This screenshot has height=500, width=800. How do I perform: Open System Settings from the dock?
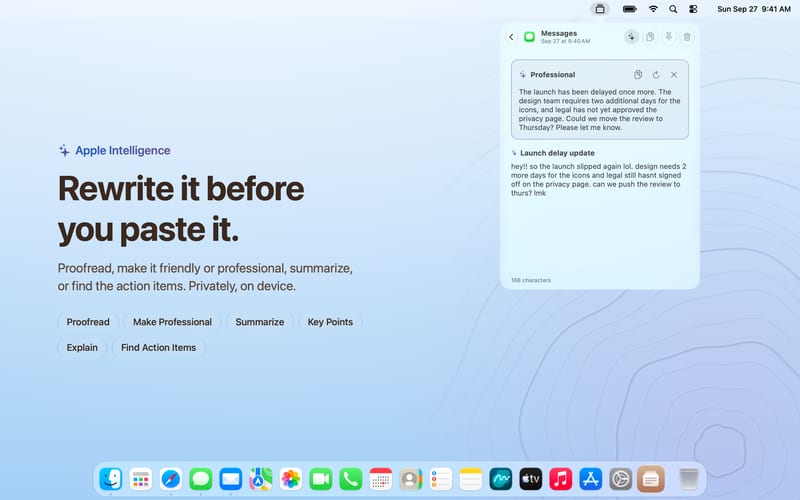pos(621,479)
